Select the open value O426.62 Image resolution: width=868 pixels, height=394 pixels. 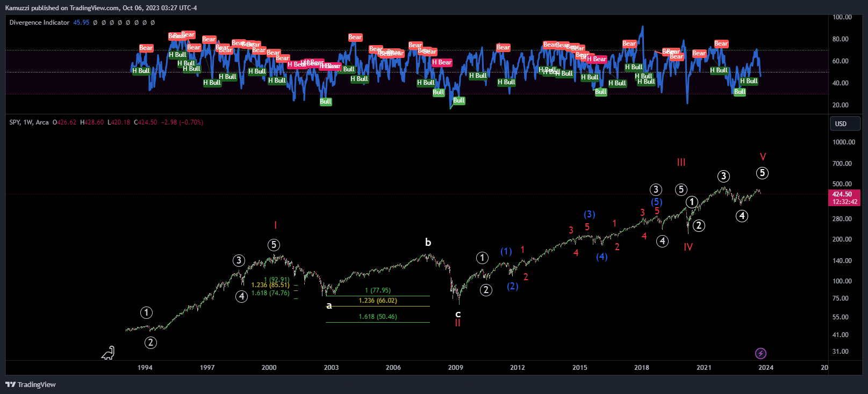(64, 122)
